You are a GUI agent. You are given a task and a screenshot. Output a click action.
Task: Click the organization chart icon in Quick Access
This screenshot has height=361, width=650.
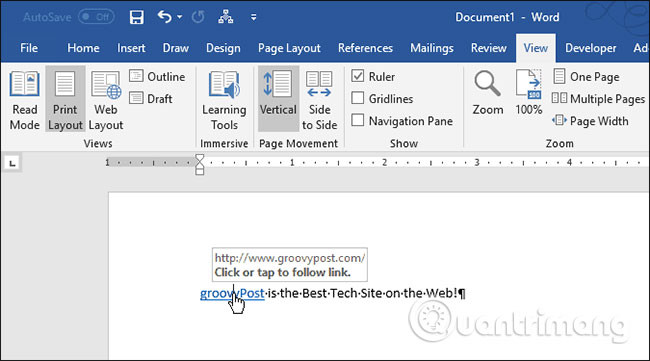click(x=226, y=17)
